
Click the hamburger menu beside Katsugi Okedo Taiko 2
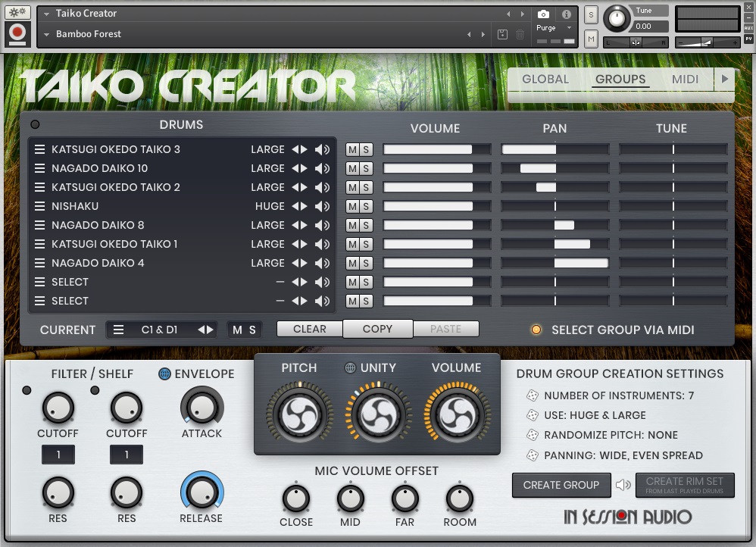(39, 187)
